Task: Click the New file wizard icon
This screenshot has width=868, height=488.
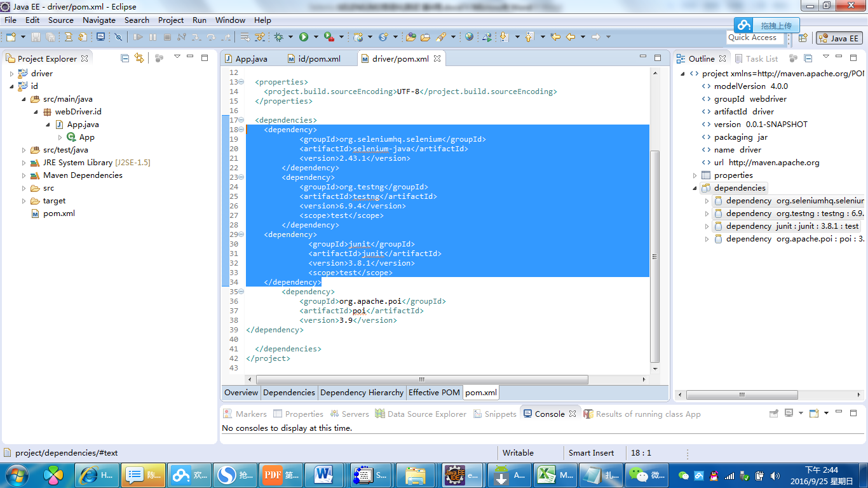Action: tap(11, 37)
